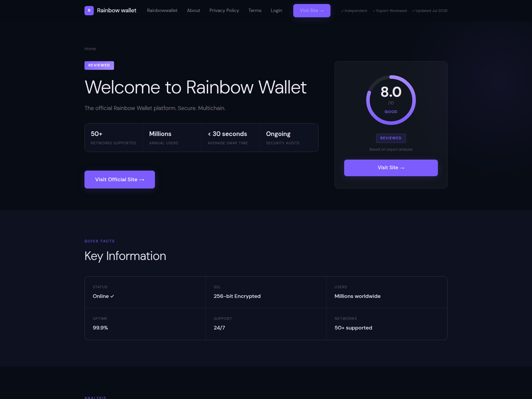The width and height of the screenshot is (532, 399).
Task: Click the Updated Jul 2026 label
Action: click(x=430, y=11)
